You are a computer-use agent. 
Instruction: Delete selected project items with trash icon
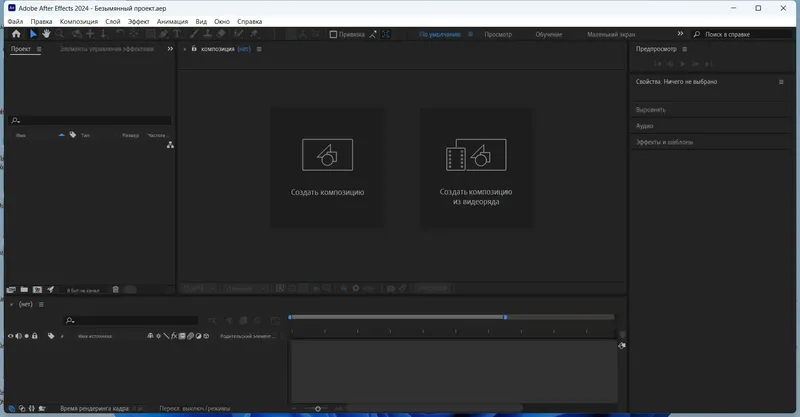(x=116, y=289)
